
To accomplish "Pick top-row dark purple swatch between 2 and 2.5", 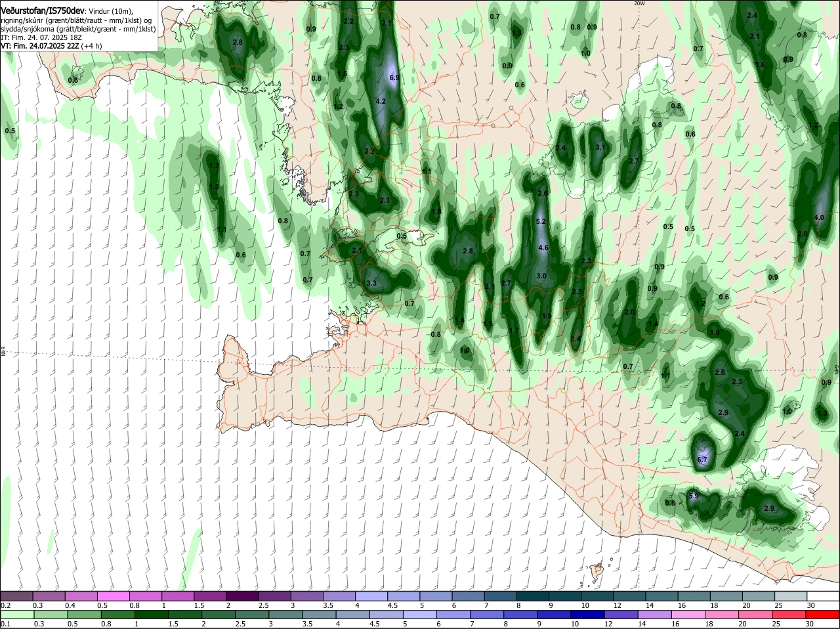I will [241, 596].
